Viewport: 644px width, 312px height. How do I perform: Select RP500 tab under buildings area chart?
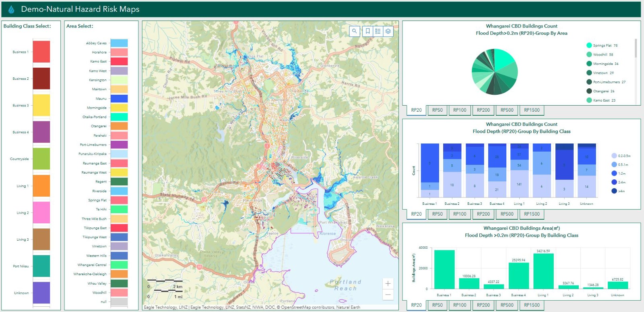pyautogui.click(x=507, y=305)
